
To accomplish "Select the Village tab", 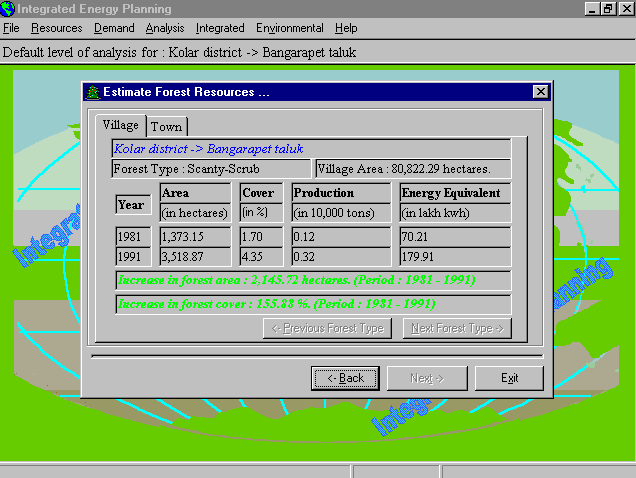I will point(121,126).
